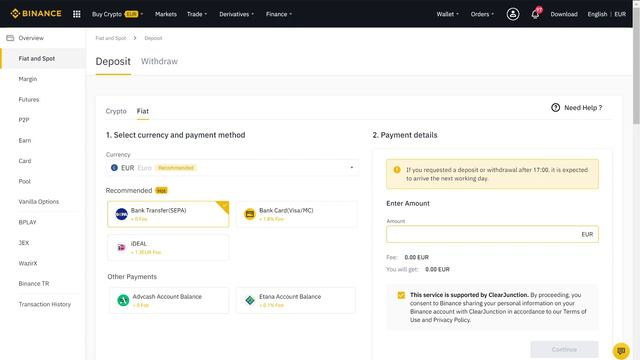Screen dimensions: 640x360
Task: Click the Binance logo
Action: 36,13
